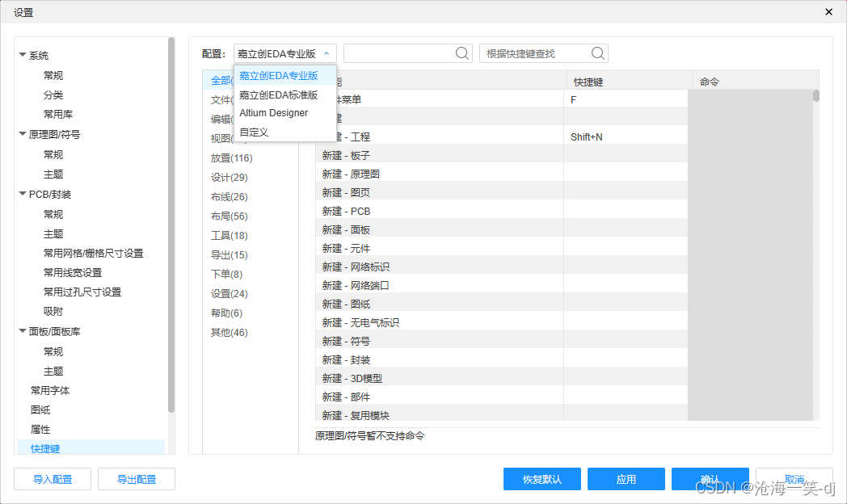
Task: Collapse the 系统 tree group
Action: click(x=22, y=54)
